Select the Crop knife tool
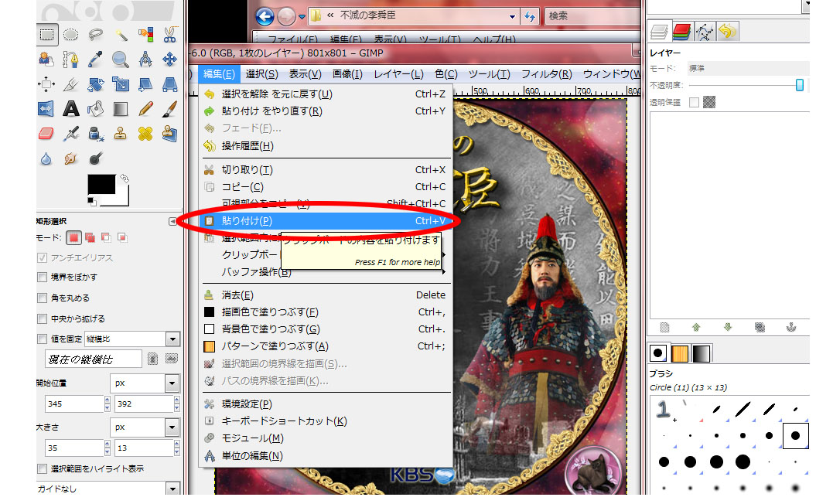The image size is (833, 504). tap(70, 84)
